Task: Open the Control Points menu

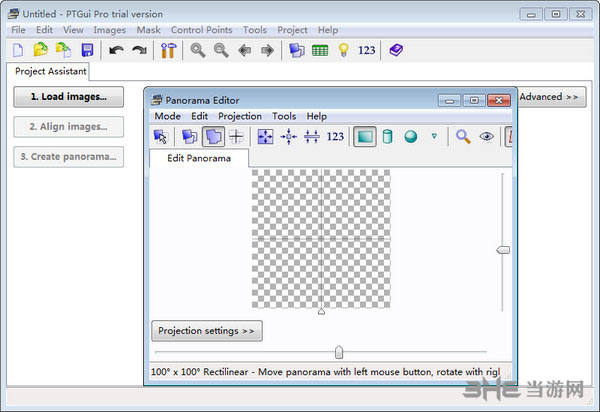Action: [x=203, y=30]
